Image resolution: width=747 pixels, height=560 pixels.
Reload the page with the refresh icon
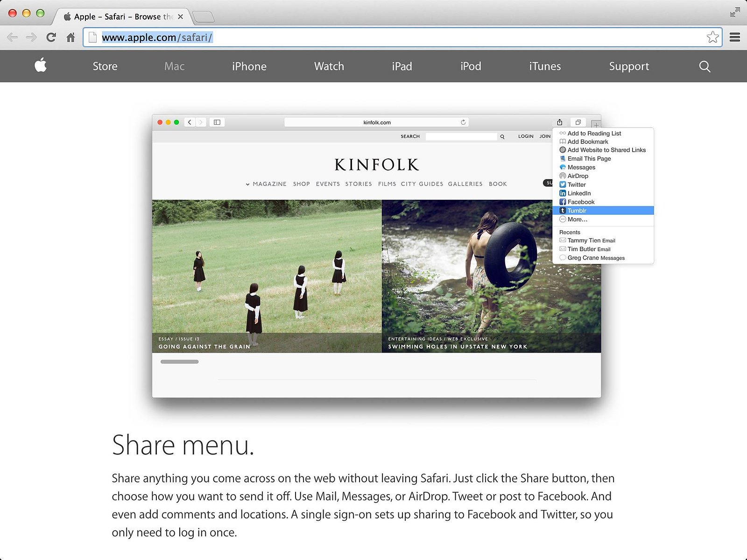51,37
